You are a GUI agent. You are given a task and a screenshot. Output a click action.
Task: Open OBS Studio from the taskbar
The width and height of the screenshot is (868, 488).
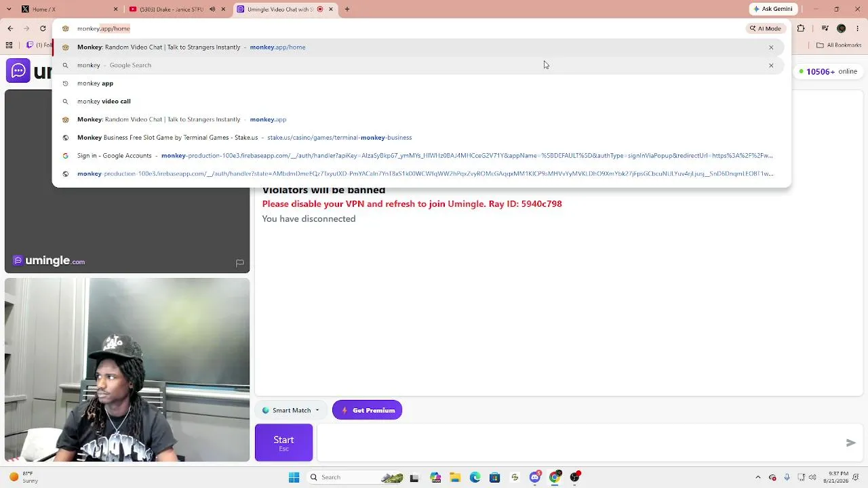click(x=575, y=477)
